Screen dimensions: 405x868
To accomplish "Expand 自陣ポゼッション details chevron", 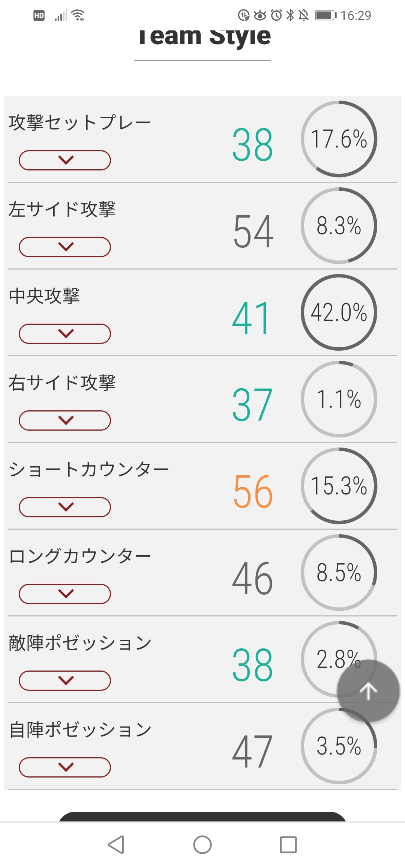I will [65, 767].
